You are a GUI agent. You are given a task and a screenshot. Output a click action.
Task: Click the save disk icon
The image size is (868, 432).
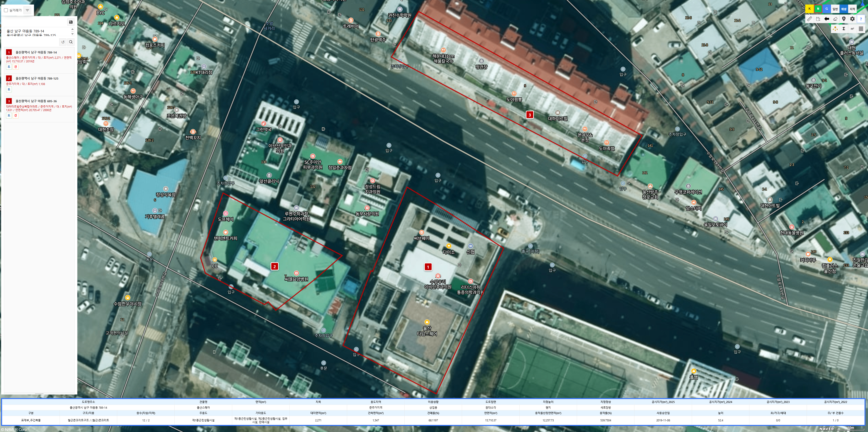71,22
